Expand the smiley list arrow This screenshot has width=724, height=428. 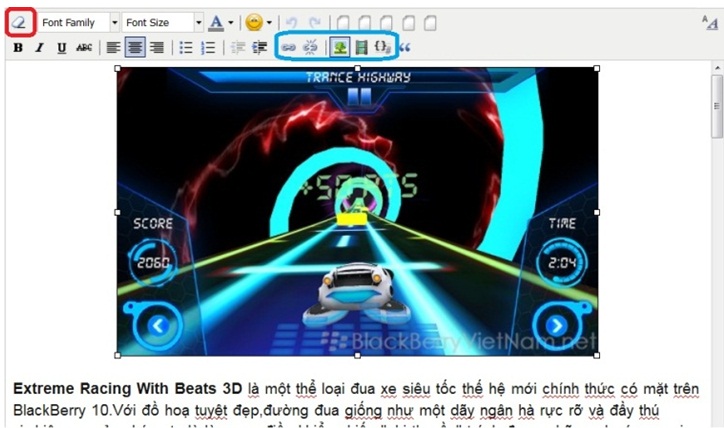[x=269, y=22]
